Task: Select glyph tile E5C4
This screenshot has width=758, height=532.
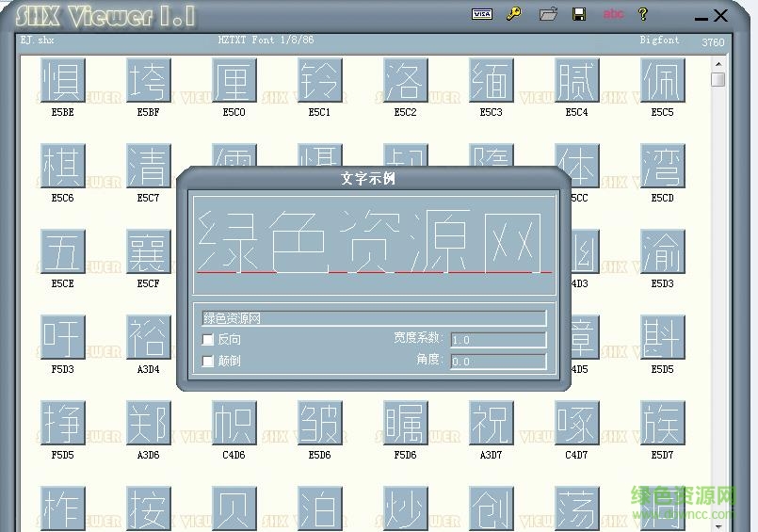Action: pos(576,80)
